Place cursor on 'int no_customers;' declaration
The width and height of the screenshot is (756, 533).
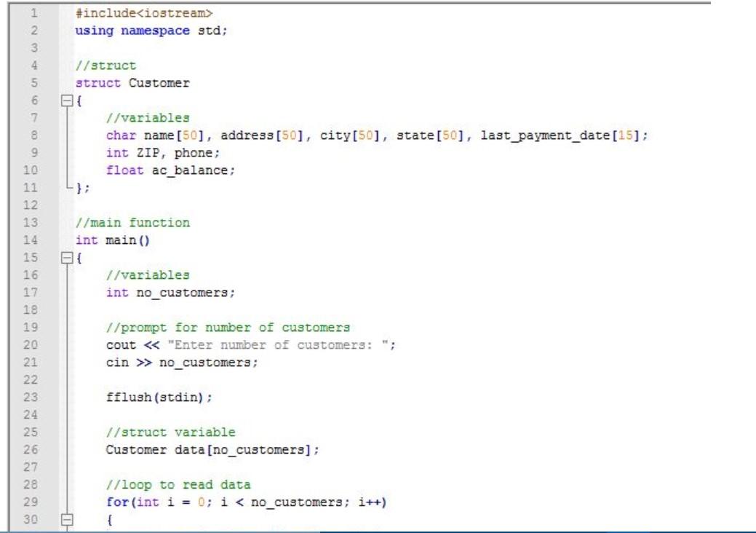pos(170,293)
